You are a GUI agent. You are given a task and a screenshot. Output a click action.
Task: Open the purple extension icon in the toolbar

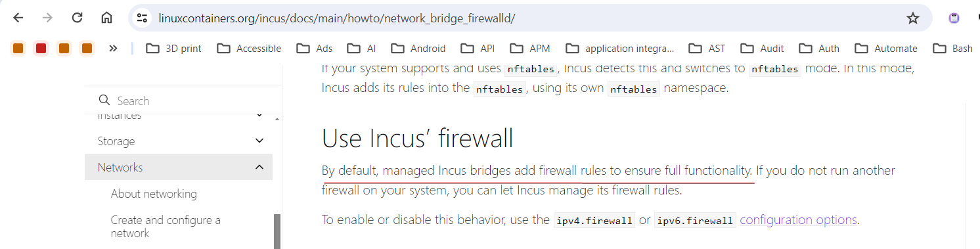(x=954, y=18)
